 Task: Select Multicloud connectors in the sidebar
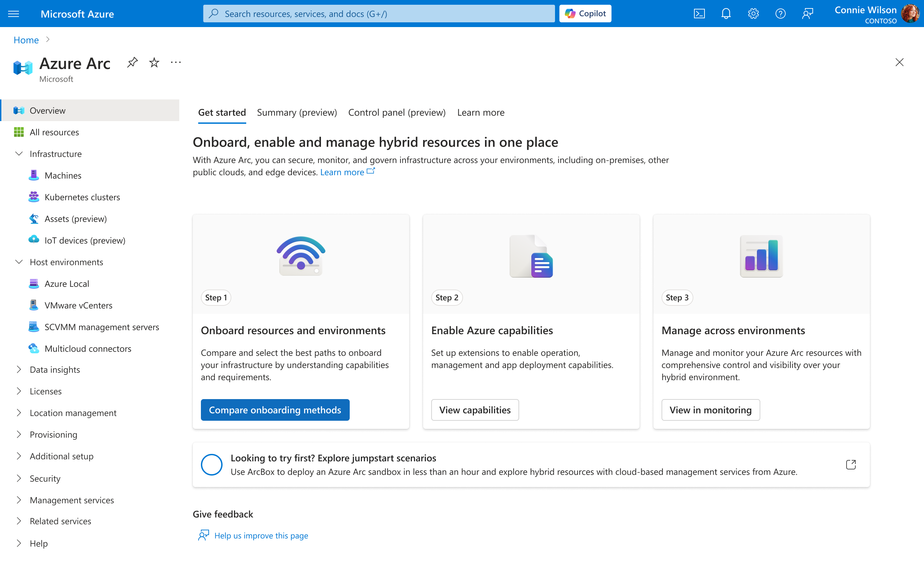pyautogui.click(x=88, y=348)
